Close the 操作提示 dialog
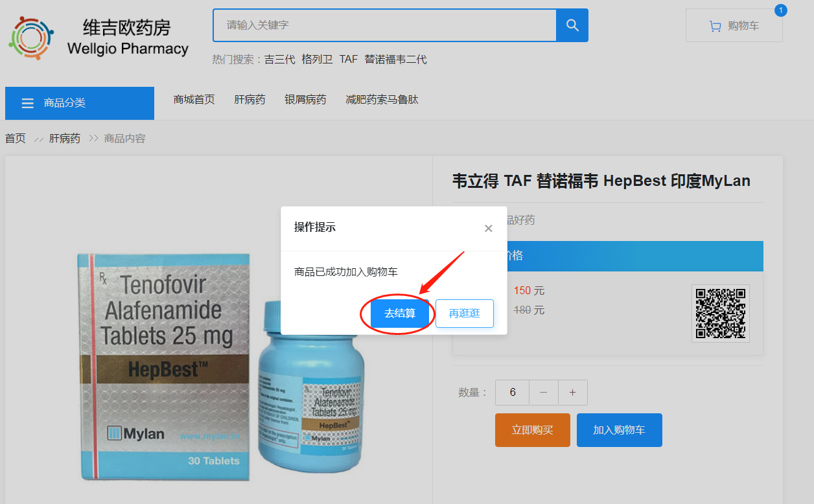Image resolution: width=814 pixels, height=504 pixels. [x=489, y=228]
